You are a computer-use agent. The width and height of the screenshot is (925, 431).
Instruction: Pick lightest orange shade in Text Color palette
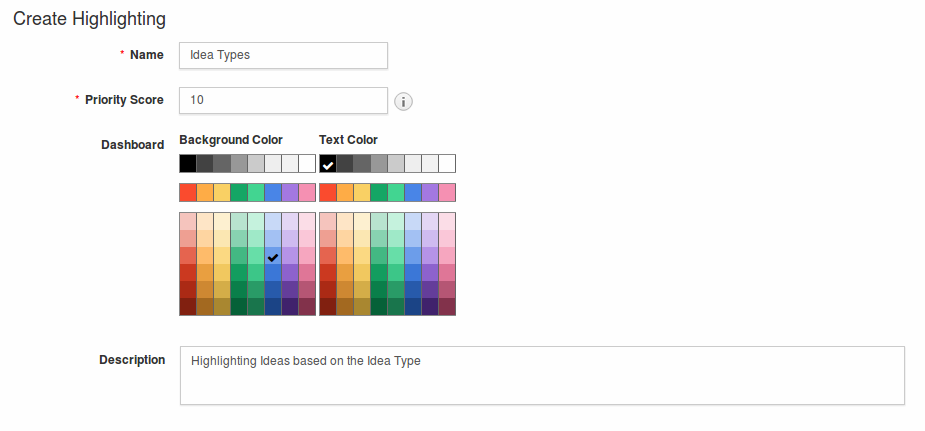[x=345, y=221]
